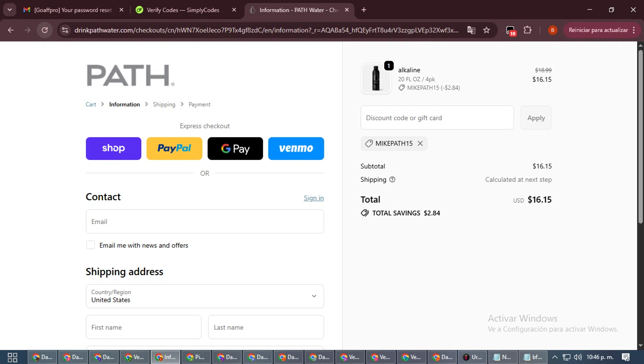Click the page vertical scrollbar

click(x=641, y=136)
